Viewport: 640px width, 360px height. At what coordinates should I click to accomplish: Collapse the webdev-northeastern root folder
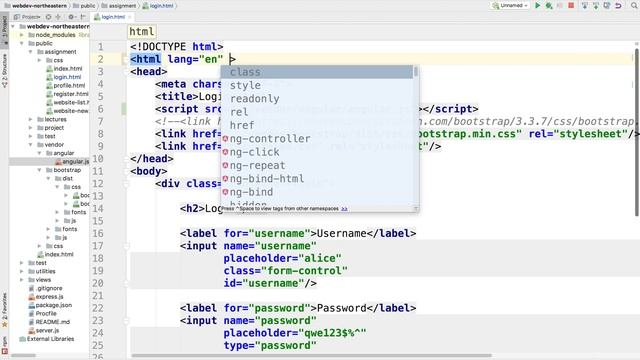point(13,26)
